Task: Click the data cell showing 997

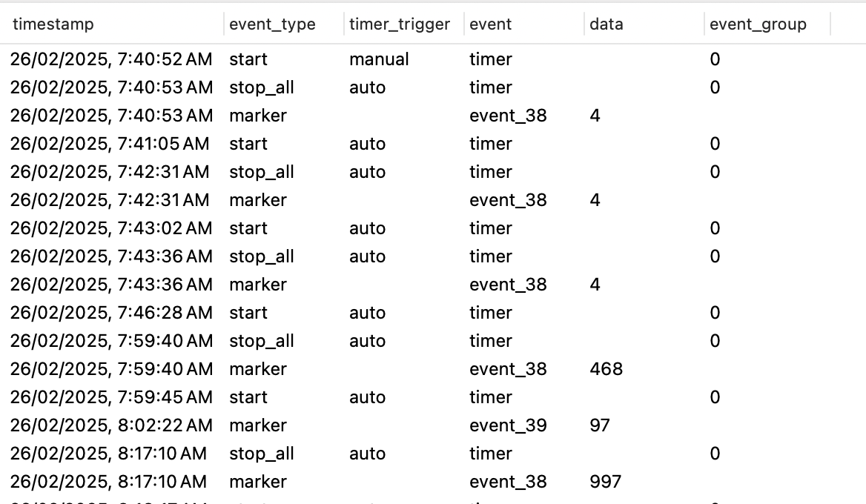Action: 605,481
